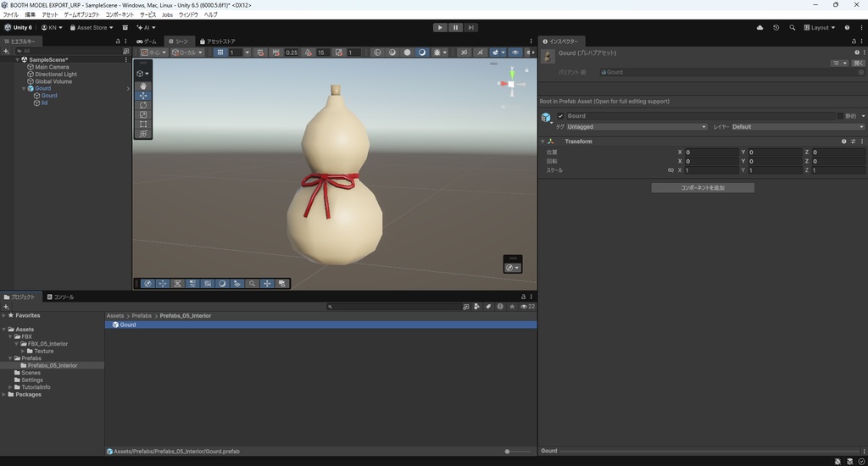The image size is (868, 466).
Task: Open top bar help question icon
Action: [847, 28]
